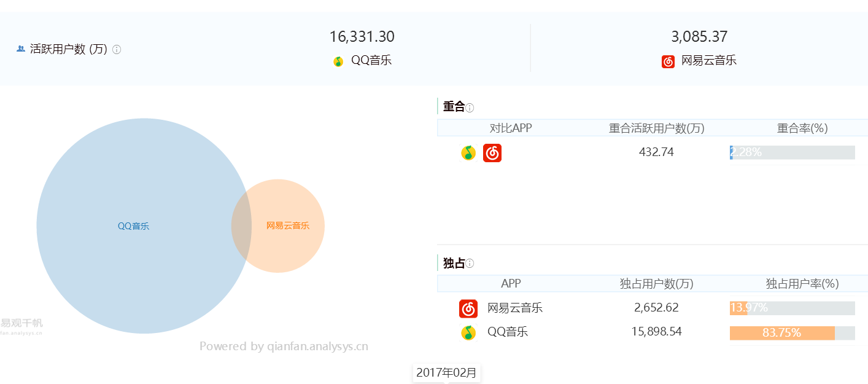This screenshot has width=868, height=384.
Task: Click the QQ音乐 icon in the 重合 comparison row
Action: point(468,152)
